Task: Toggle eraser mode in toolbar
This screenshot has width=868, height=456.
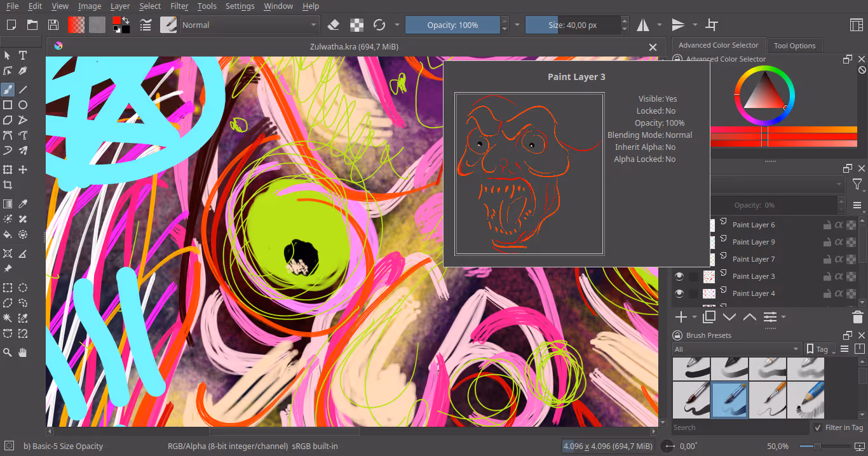Action: pyautogui.click(x=334, y=25)
